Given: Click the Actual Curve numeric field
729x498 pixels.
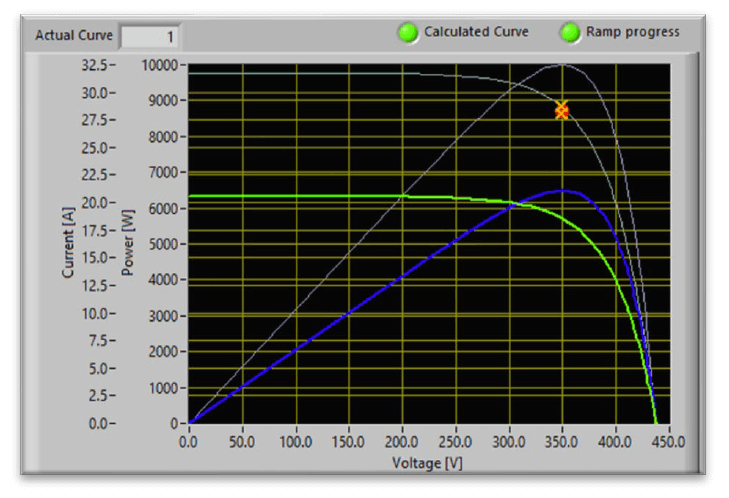Looking at the screenshot, I should [x=150, y=36].
